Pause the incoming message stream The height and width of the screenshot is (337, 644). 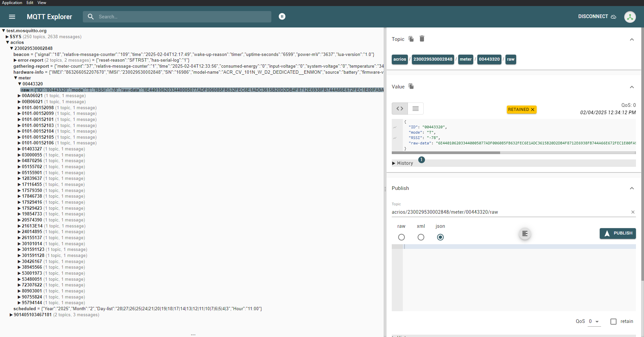[x=282, y=16]
